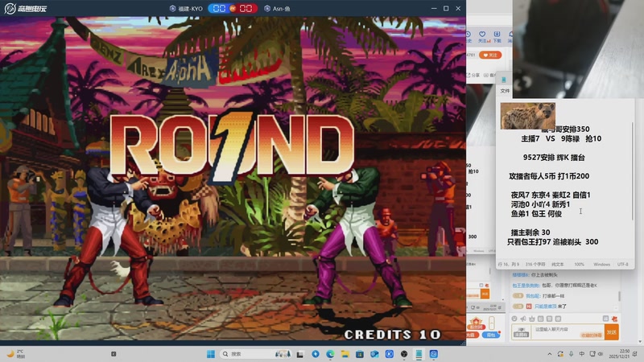Viewport: 644px width, 362px height.
Task: Click the orange 关注 follow button
Action: pyautogui.click(x=490, y=55)
